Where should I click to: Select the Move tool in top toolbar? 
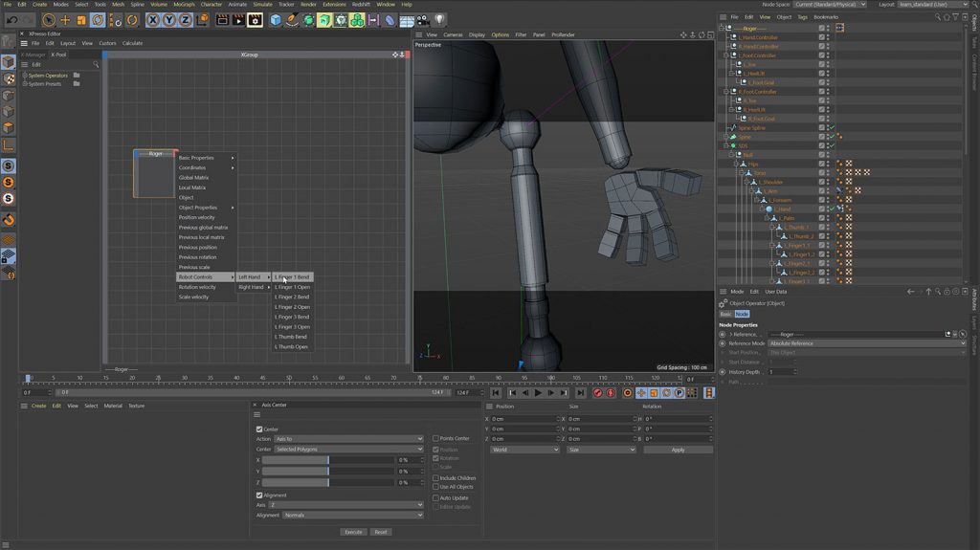point(65,20)
